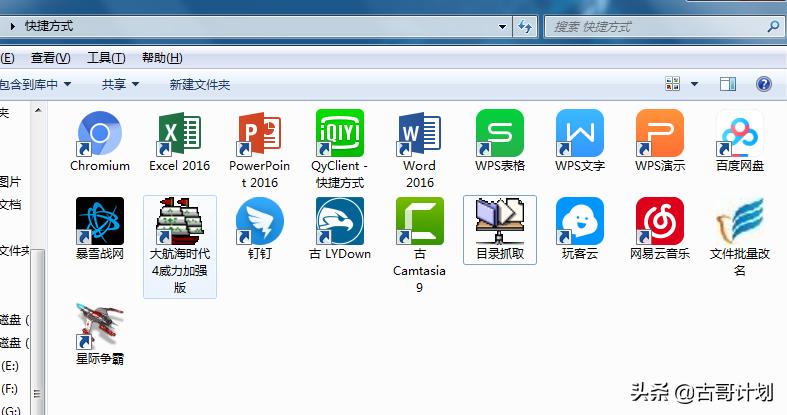This screenshot has width=787, height=415.
Task: Select 文档 library in navigation pane
Action: [x=10, y=205]
